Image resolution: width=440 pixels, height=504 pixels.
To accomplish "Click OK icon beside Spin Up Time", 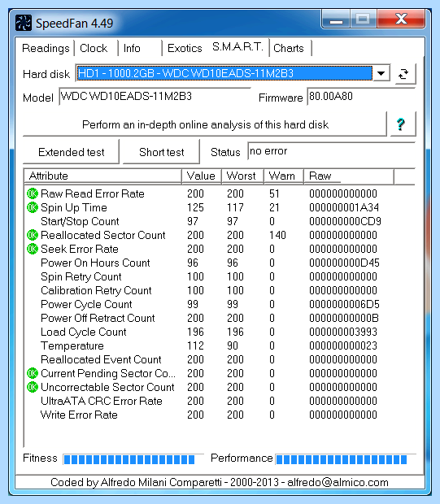I will [33, 207].
